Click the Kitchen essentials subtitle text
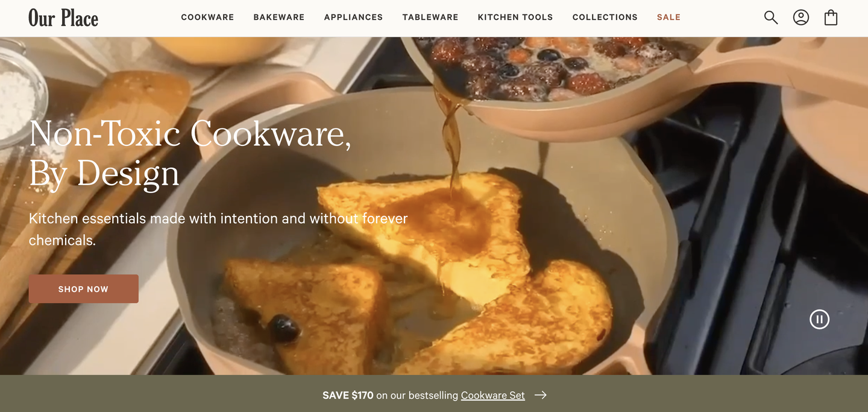Screen dimensions: 868x412 click(218, 229)
